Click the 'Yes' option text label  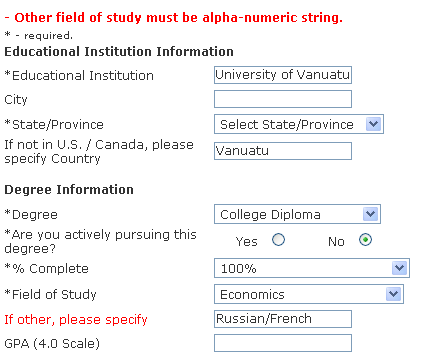[246, 241]
